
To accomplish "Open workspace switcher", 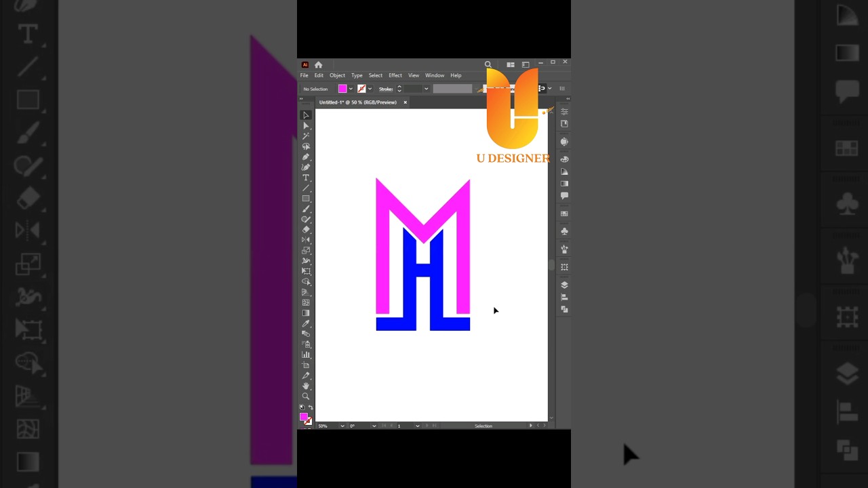I will (x=526, y=64).
